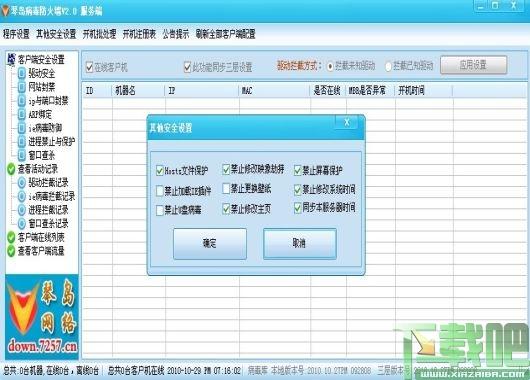This screenshot has width=530, height=380.
Task: Click the IP column header
Action: tap(202, 91)
